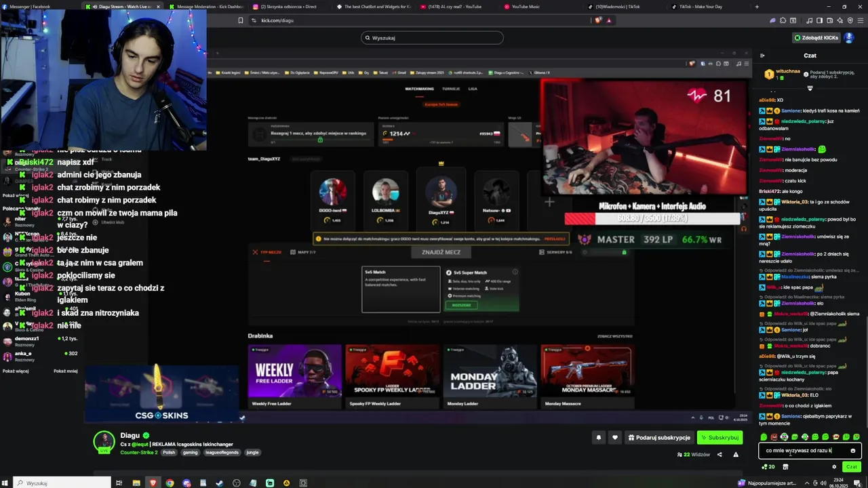
Task: Close the Diagu Stream tab
Action: click(158, 7)
